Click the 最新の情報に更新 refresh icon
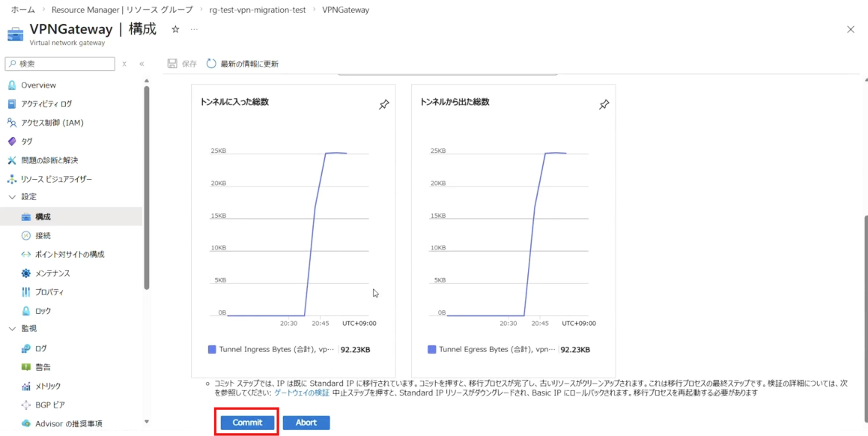The width and height of the screenshot is (868, 436). tap(211, 64)
